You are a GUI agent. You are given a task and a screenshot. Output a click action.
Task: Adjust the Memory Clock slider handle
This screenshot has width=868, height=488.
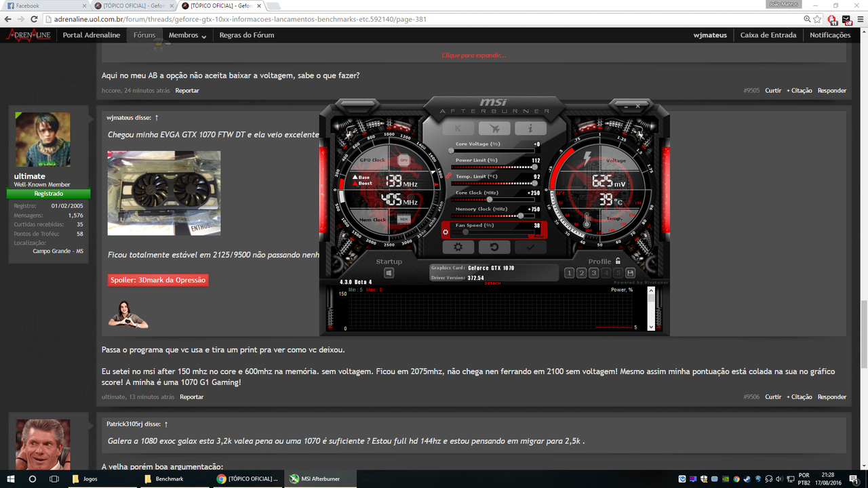click(x=520, y=216)
